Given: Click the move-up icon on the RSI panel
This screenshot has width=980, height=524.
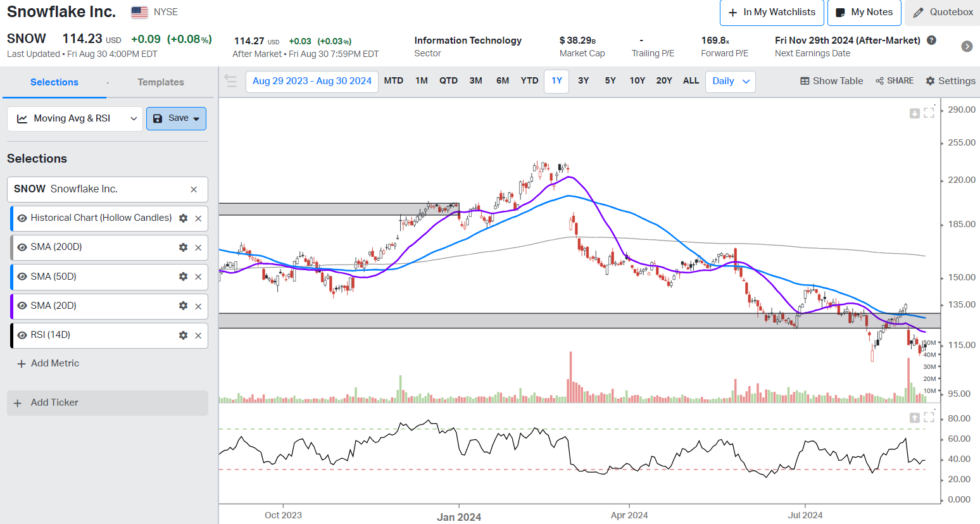Looking at the screenshot, I should click(x=914, y=418).
